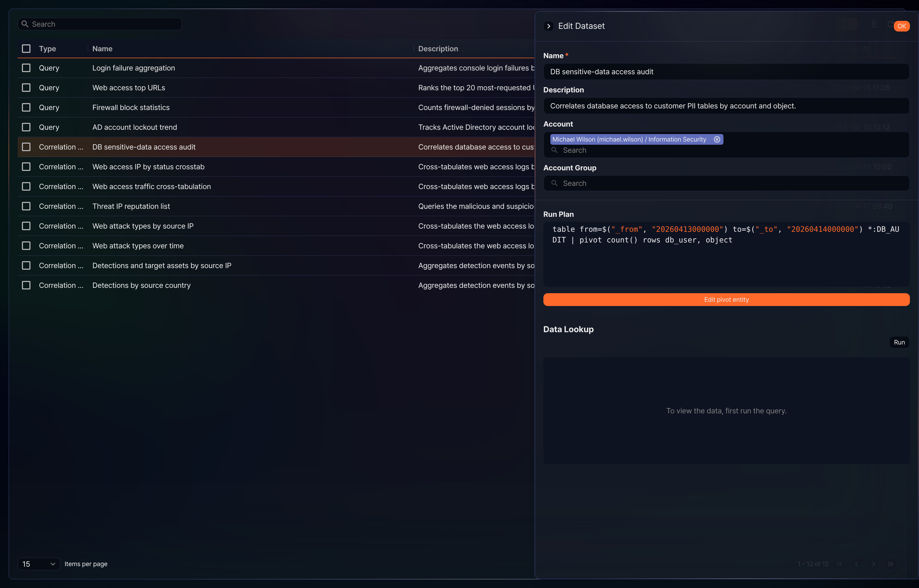The image size is (919, 588).
Task: Click into the Run Plan query editor
Action: [x=726, y=254]
